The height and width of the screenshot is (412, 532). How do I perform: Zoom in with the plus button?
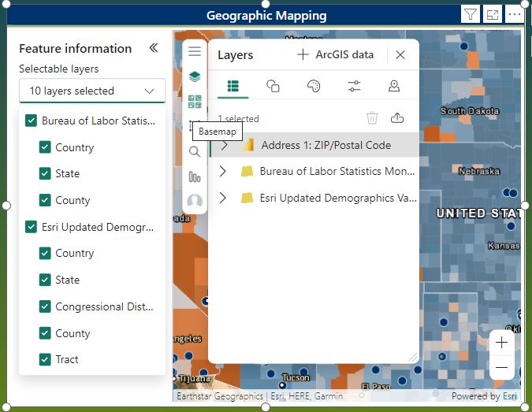[x=501, y=343]
